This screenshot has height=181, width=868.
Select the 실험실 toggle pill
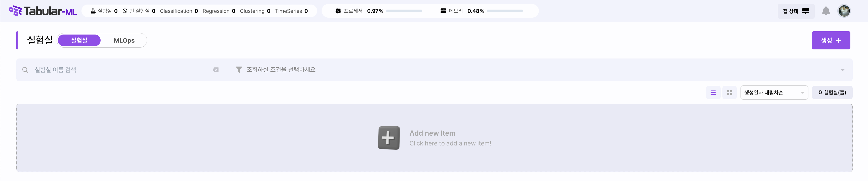point(79,40)
